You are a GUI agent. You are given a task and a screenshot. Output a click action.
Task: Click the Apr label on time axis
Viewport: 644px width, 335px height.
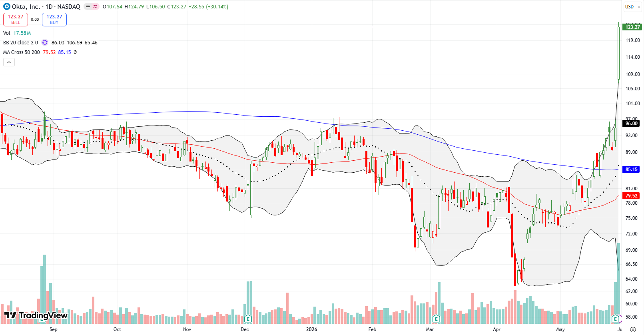(x=496, y=329)
